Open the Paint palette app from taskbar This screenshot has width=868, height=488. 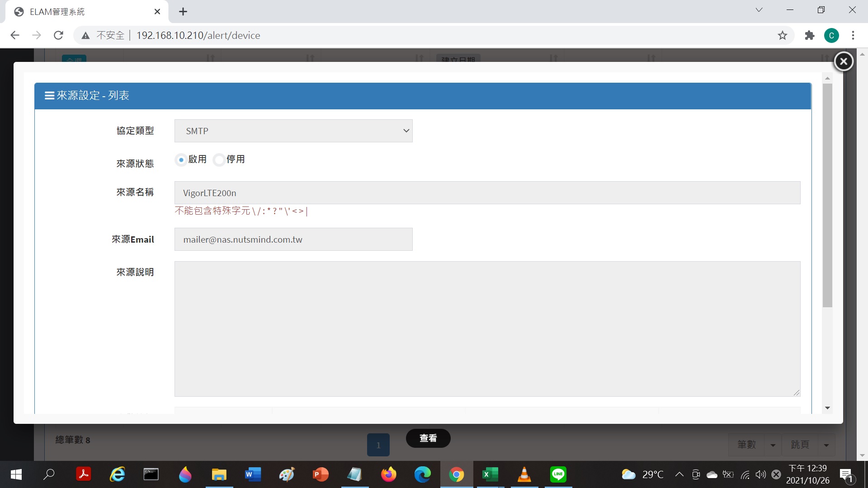point(287,474)
